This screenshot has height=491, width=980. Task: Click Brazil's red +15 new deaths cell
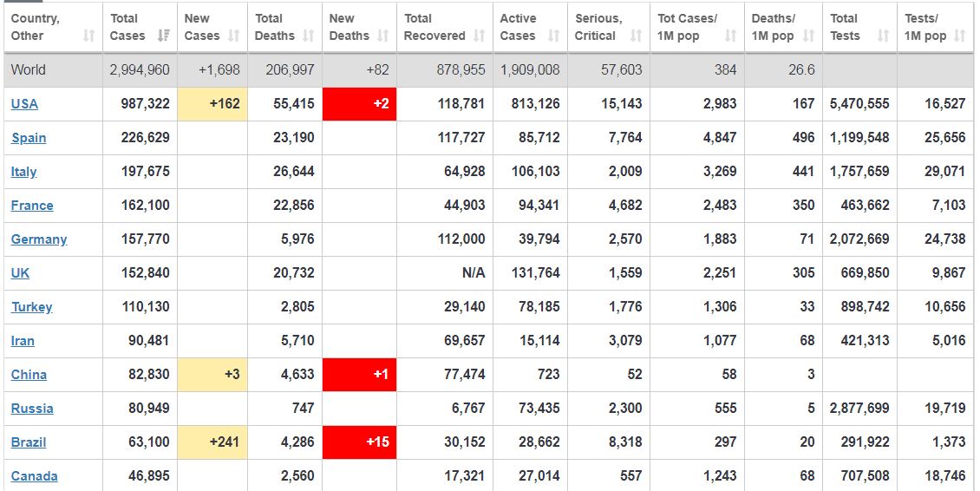click(x=359, y=442)
